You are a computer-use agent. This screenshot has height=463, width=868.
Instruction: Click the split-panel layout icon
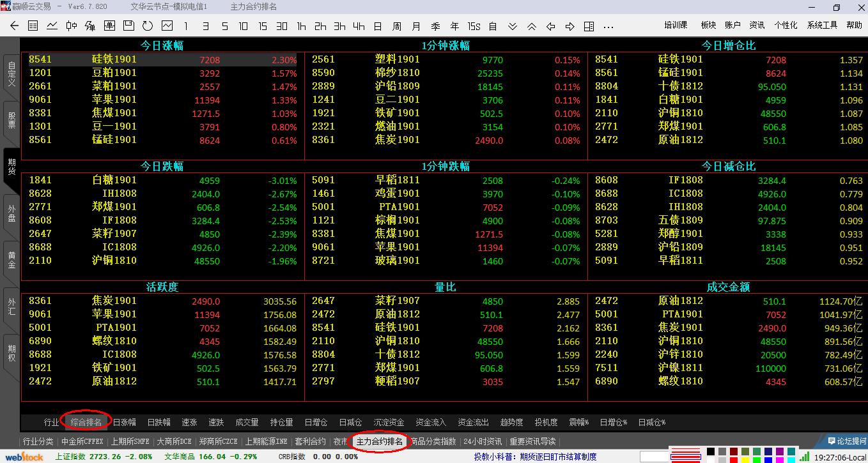[589, 26]
